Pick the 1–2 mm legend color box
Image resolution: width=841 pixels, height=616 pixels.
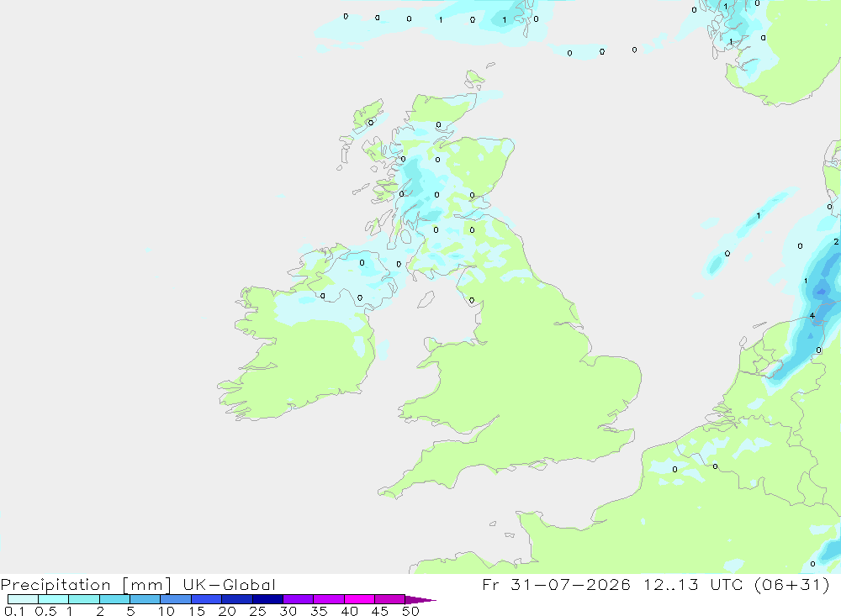83,599
